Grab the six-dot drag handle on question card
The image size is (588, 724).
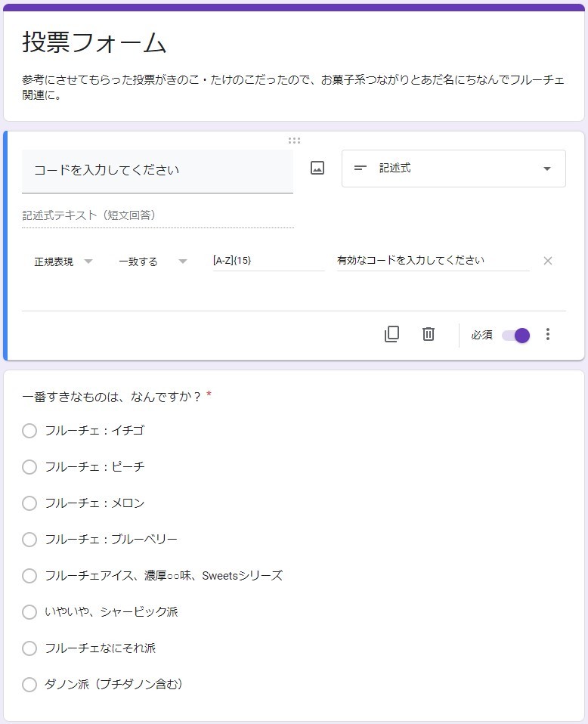294,141
